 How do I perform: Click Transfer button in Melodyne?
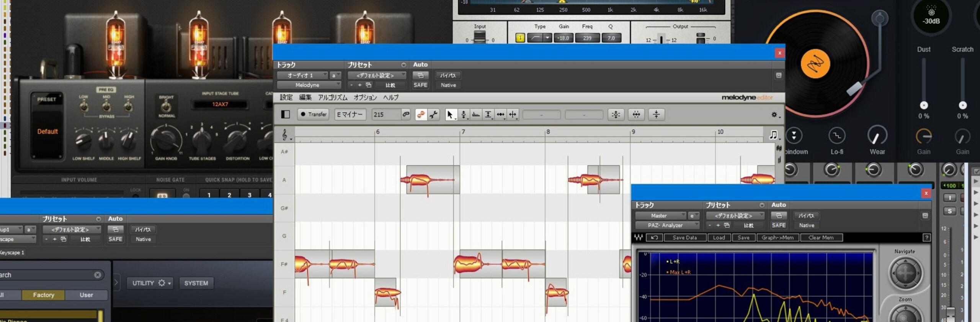313,115
